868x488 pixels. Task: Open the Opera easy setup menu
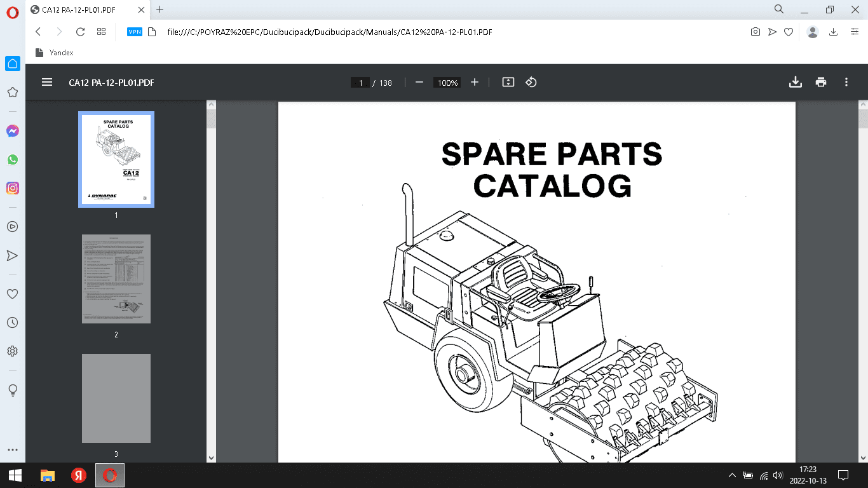pos(855,32)
